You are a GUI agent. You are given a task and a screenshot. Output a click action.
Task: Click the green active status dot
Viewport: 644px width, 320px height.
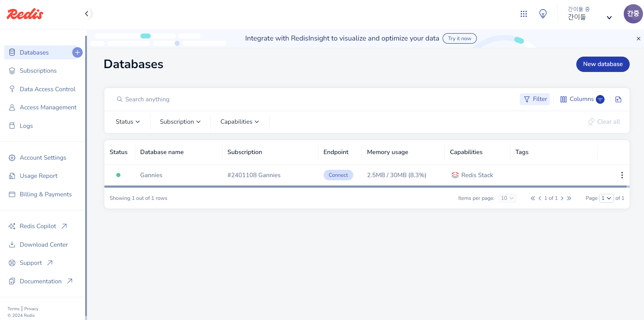pos(118,175)
